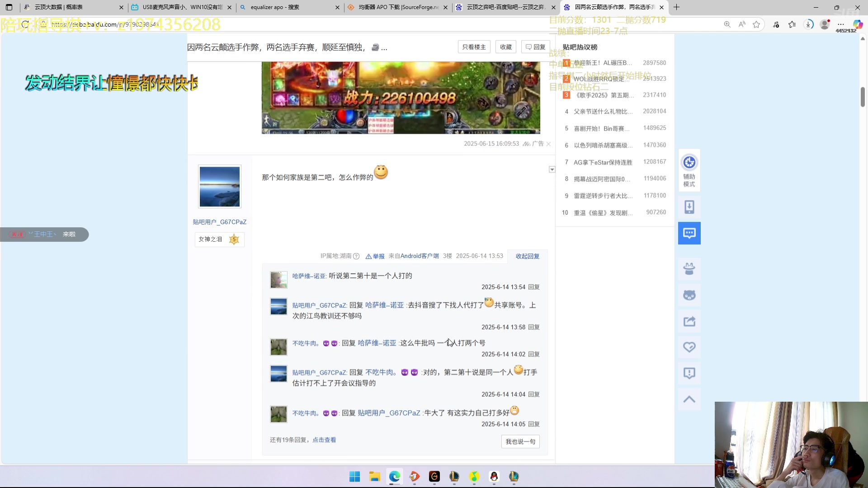
Task: Open Windows Start menu
Action: tap(355, 476)
